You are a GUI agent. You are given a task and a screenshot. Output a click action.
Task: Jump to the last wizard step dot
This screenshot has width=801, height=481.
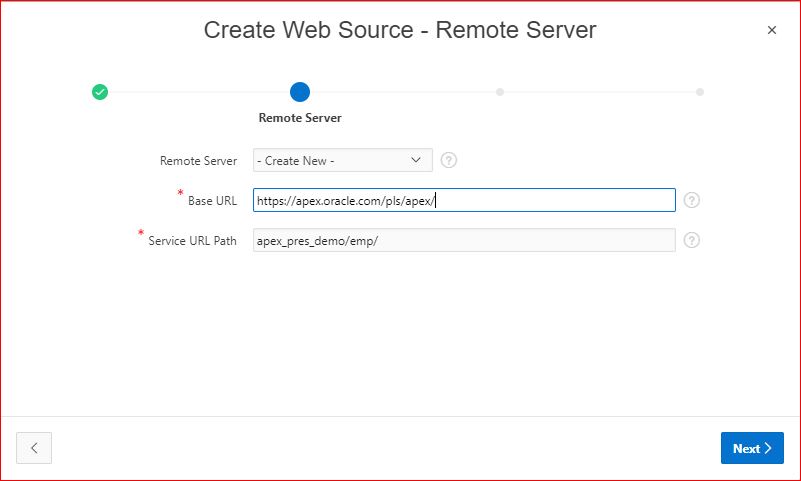point(700,92)
